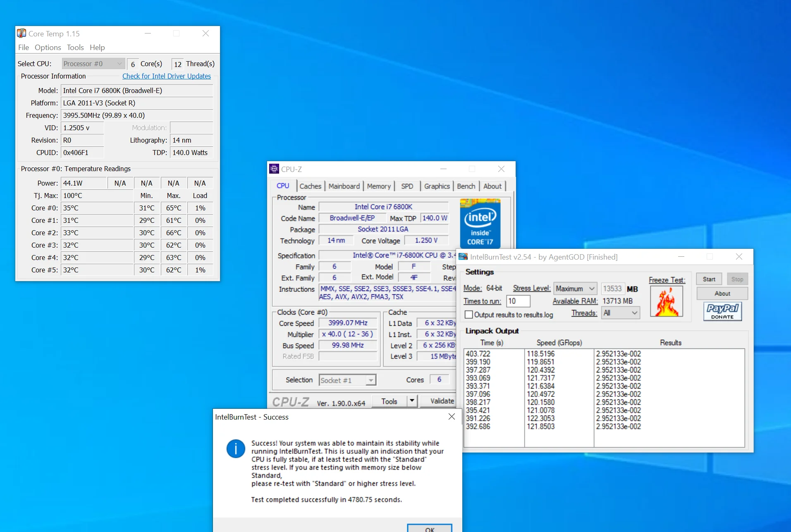Open the Options menu in Core Temp
Screen dimensions: 791x532
(48, 48)
